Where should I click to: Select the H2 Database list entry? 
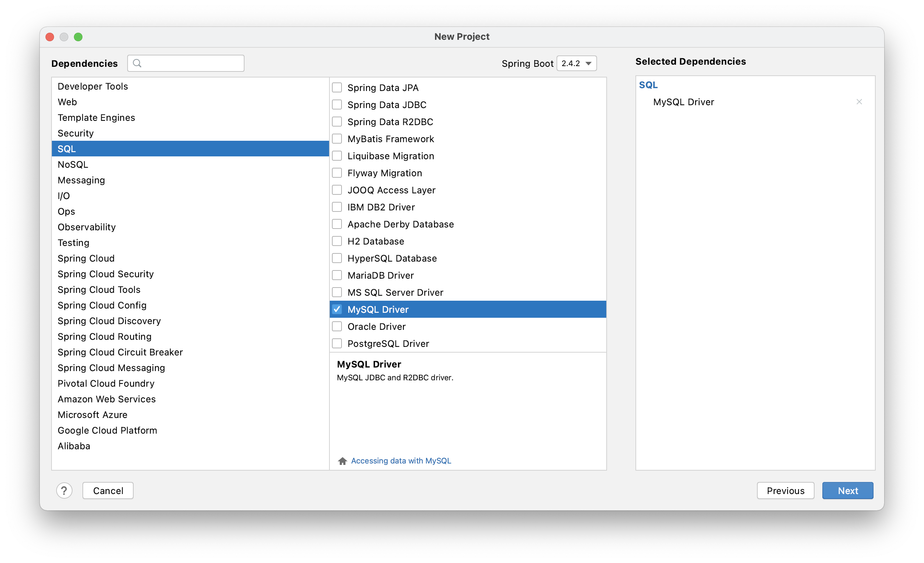pos(375,241)
